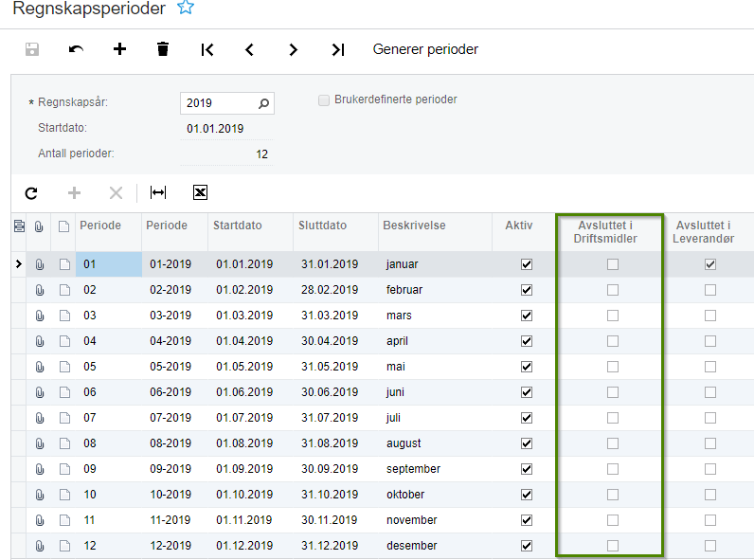
Task: Check Avsluttet i Driftsmidler for januar
Action: (613, 264)
